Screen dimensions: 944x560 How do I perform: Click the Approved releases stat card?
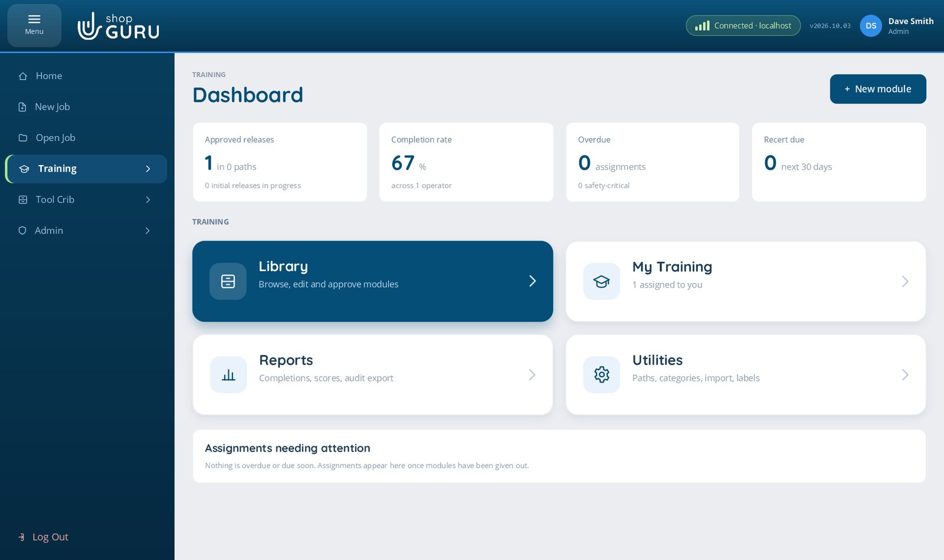(x=280, y=162)
